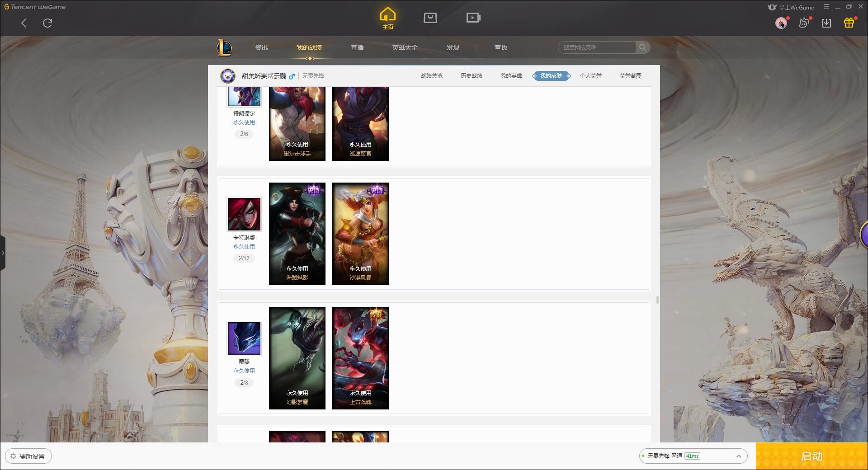Select the 我的皮肤 section
This screenshot has height=470, width=868.
551,76
